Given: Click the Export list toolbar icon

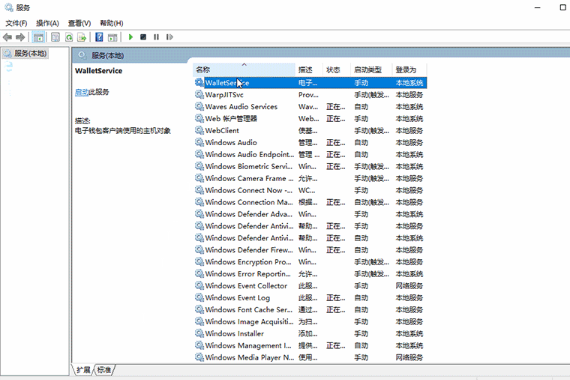Looking at the screenshot, I should 82,37.
